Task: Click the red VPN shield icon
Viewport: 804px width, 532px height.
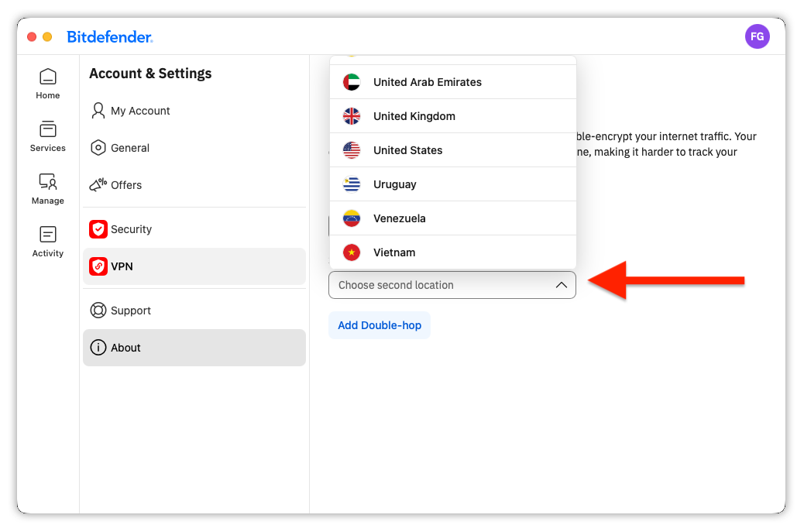Action: pyautogui.click(x=98, y=266)
